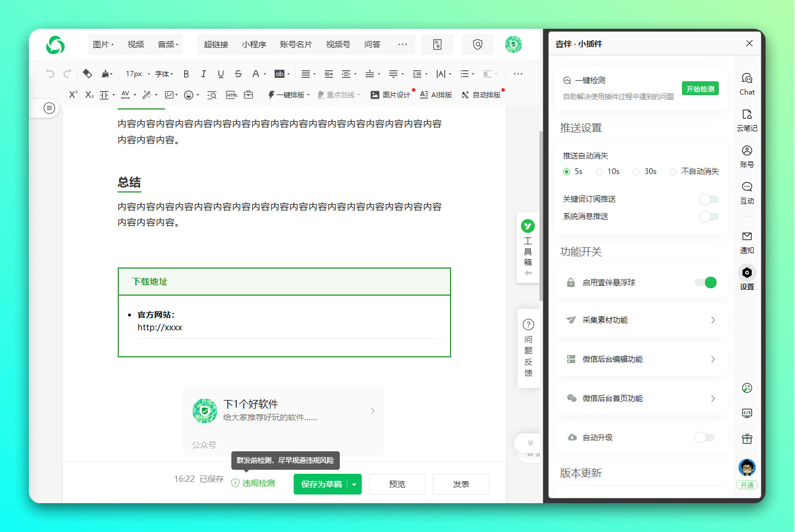This screenshot has width=795, height=532.
Task: Disable the 启用壹伴悬浮球 toggle
Action: click(706, 282)
